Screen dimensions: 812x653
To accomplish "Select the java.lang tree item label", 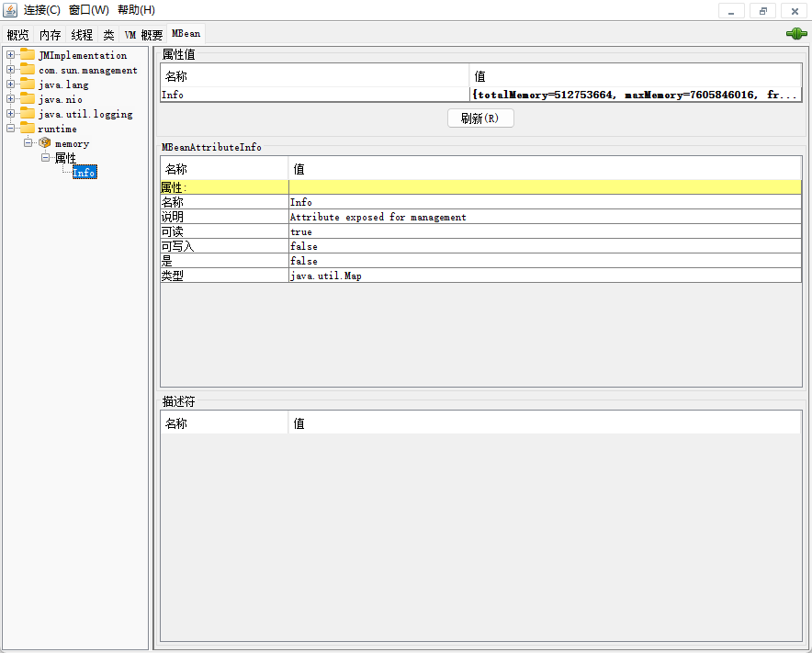I will point(63,84).
